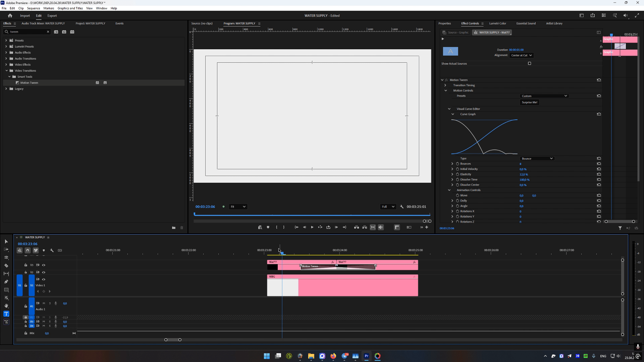Click the Elasticity value 12,0 %
The height and width of the screenshot is (362, 644).
pos(523,174)
